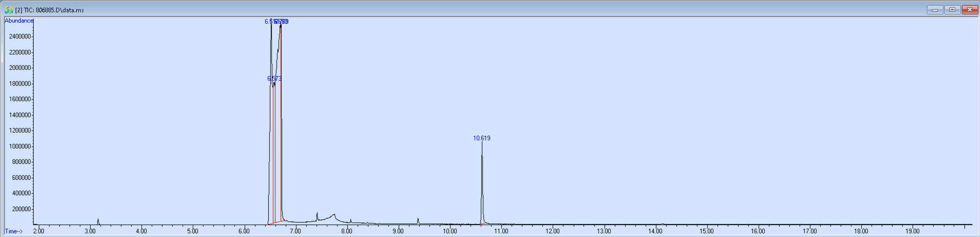The image size is (980, 237).
Task: Close the TIC 806885.D data.ms window
Action: 970,10
